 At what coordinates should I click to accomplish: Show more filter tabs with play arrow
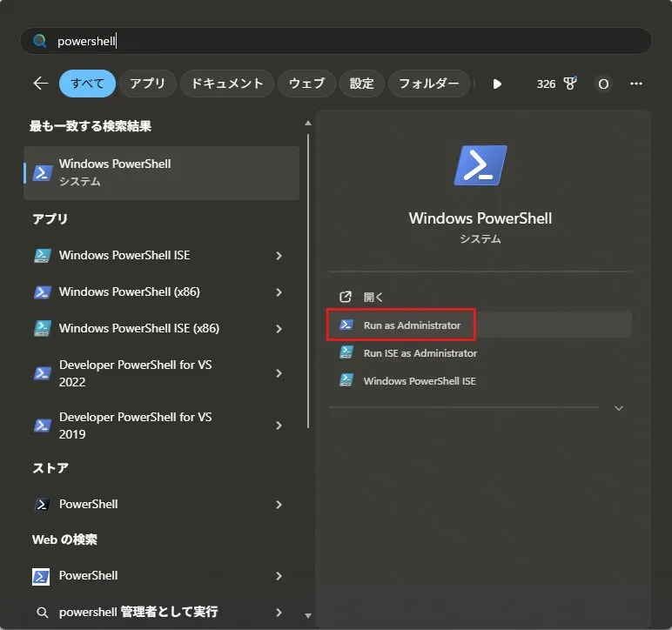point(497,84)
